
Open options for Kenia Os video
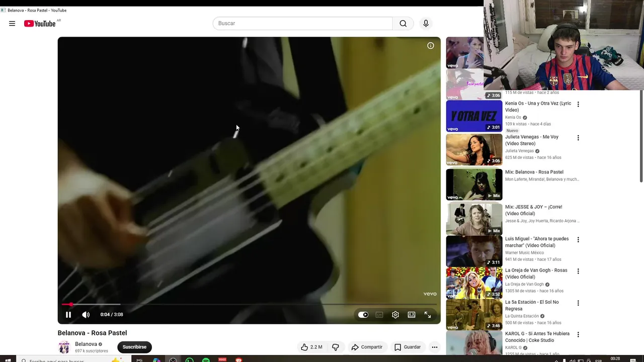(x=578, y=105)
